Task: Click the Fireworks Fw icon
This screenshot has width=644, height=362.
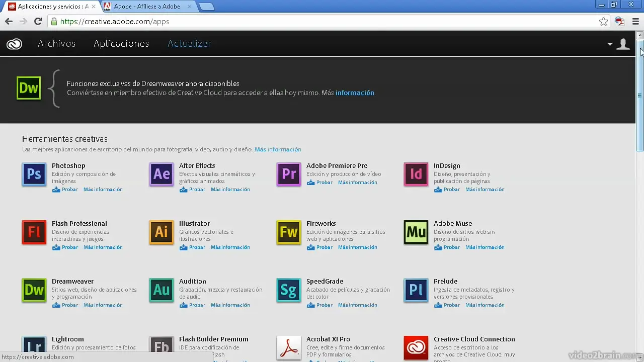Action: pyautogui.click(x=289, y=232)
